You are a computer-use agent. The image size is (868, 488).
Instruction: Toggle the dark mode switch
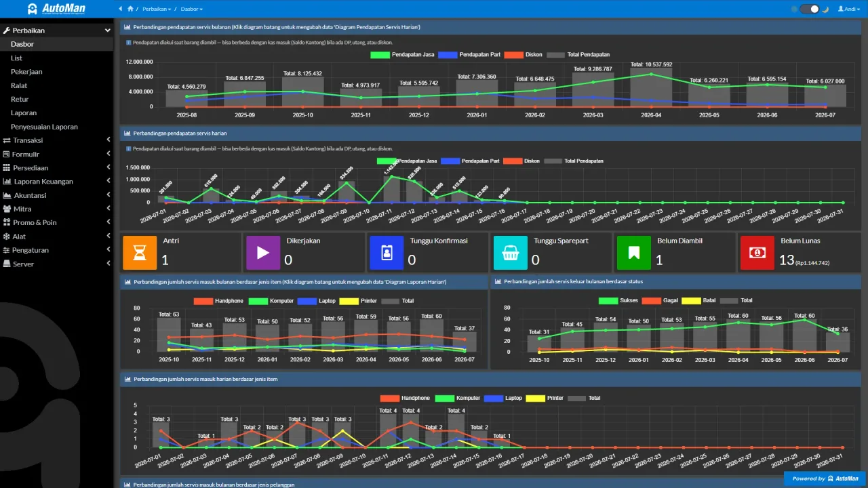click(x=810, y=9)
